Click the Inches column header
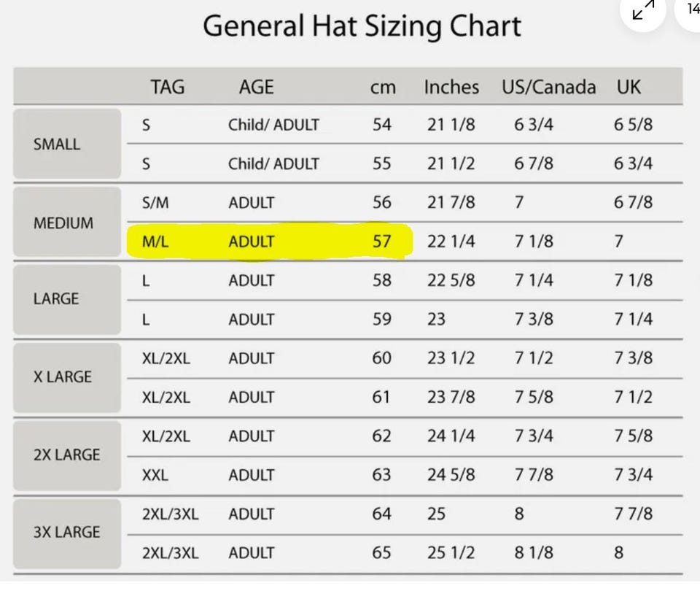The height and width of the screenshot is (591, 700). click(451, 88)
